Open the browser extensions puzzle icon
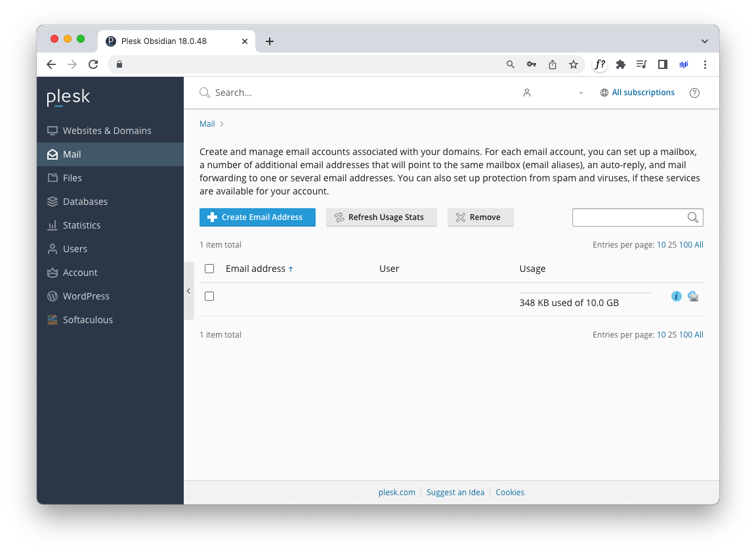The width and height of the screenshot is (756, 553). [620, 64]
